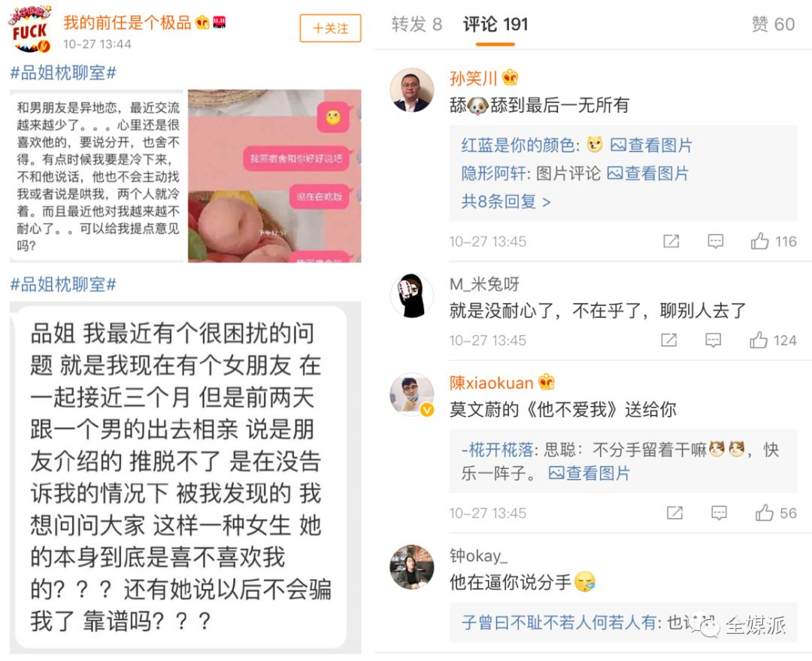
Task: Like 陳xiaokuan's comment with 56 likes
Action: 775,513
